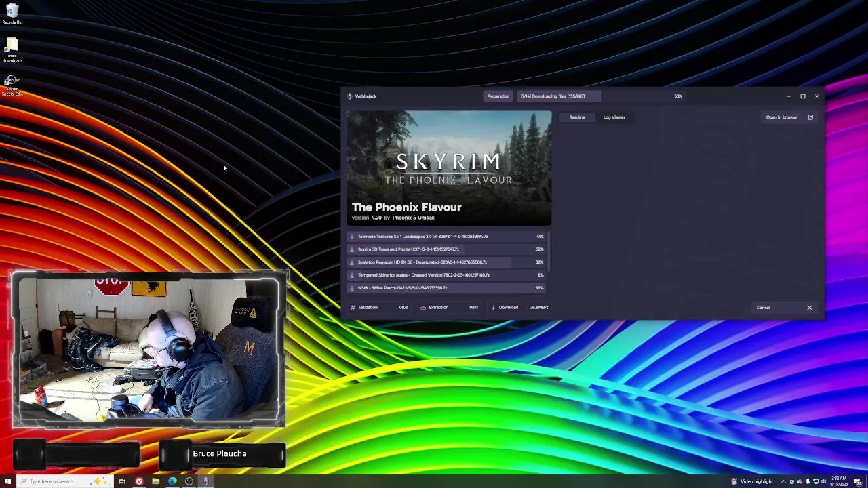Click download icon of Tempered Skins row
This screenshot has width=868, height=488.
click(x=351, y=275)
